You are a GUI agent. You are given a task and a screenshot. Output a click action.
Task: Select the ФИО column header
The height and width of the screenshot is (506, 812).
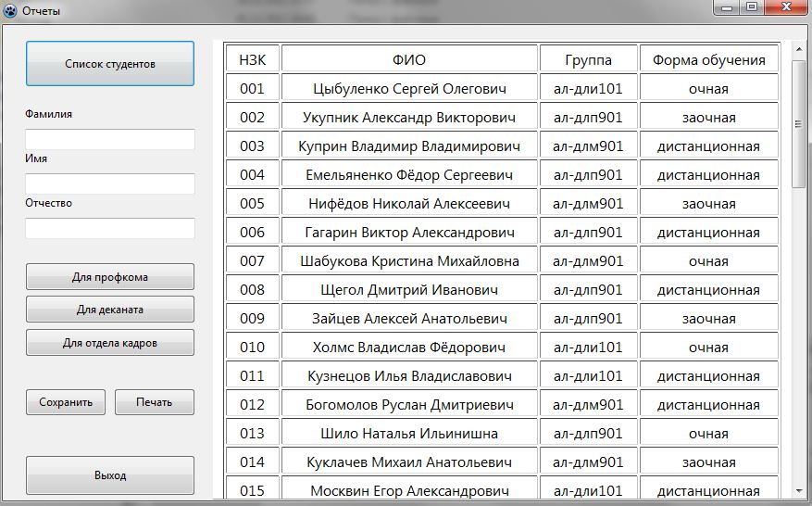409,59
